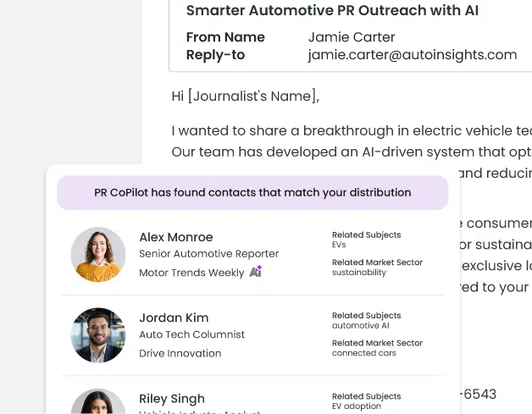Image resolution: width=532 pixels, height=414 pixels.
Task: Click the Drive Innovation outlet name
Action: tap(180, 353)
